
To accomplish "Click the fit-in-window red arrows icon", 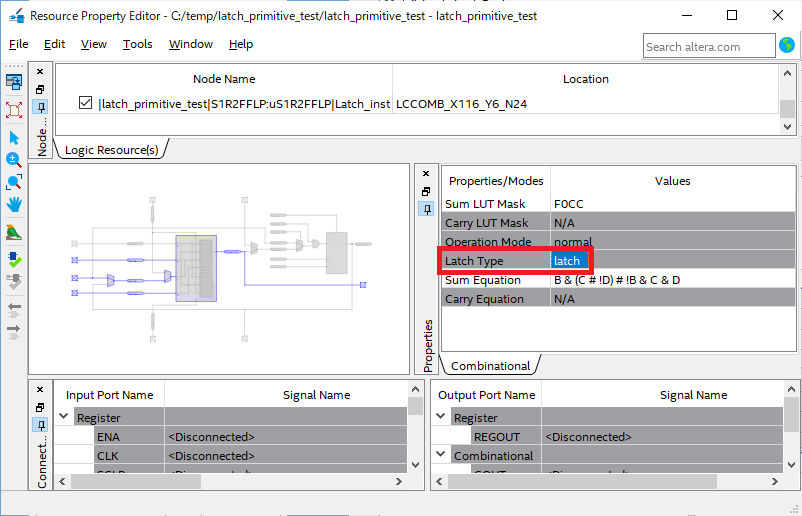I will click(x=14, y=109).
